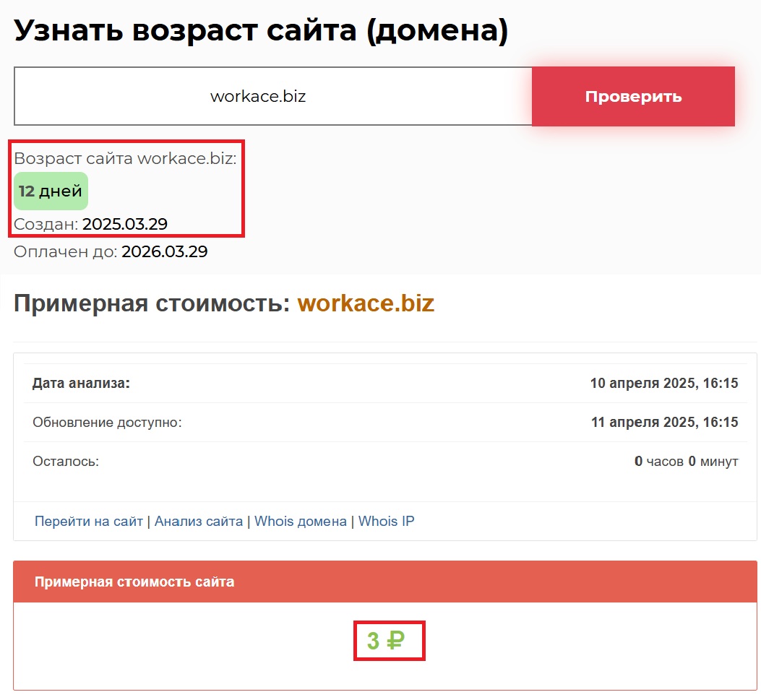Click the green 12 дней age badge
This screenshot has height=700, width=761.
tap(51, 191)
